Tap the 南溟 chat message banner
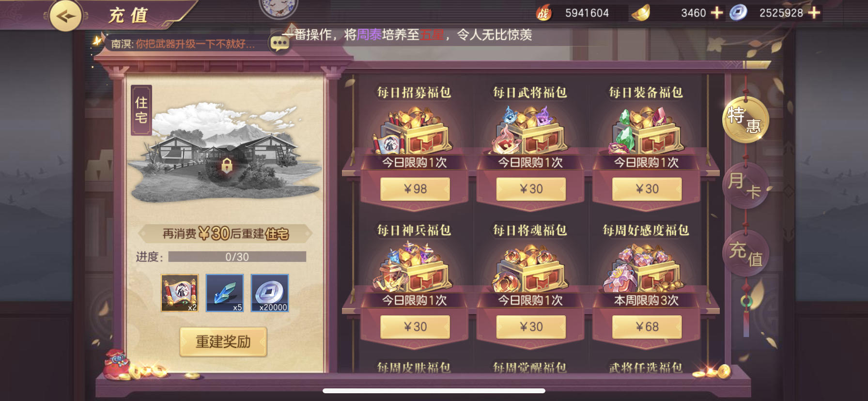 pos(183,44)
